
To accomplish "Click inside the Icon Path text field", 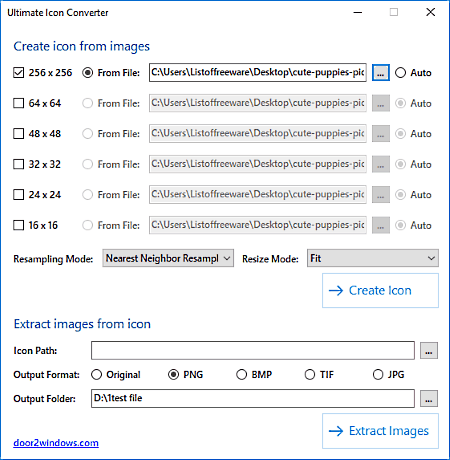I will coord(253,350).
